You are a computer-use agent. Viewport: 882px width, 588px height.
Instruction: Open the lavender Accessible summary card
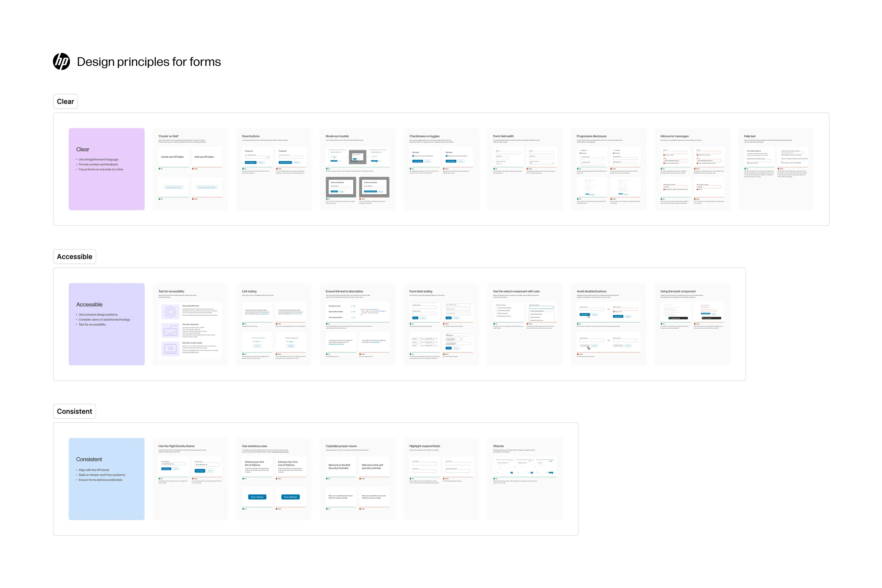[x=106, y=324]
